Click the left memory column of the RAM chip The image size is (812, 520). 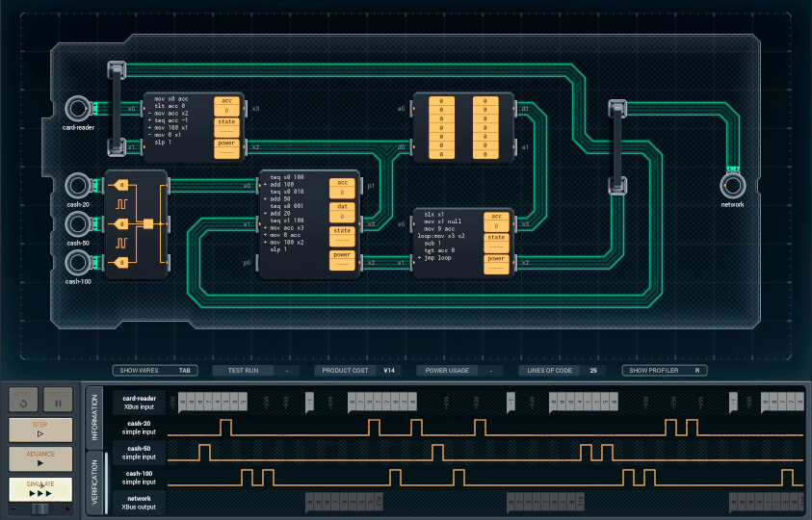click(x=441, y=127)
